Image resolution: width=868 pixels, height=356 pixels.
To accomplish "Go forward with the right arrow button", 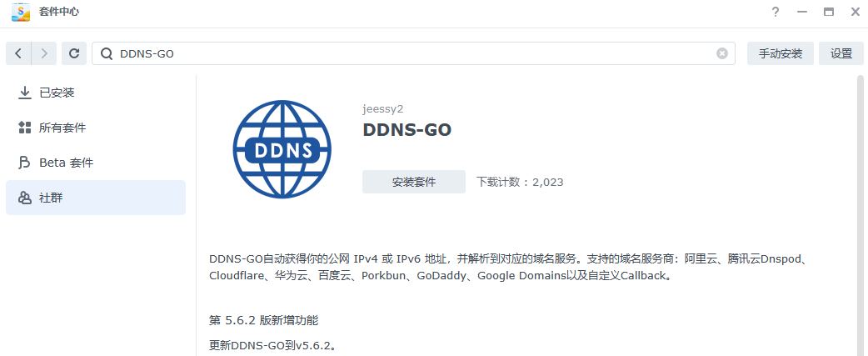I will 44,53.
